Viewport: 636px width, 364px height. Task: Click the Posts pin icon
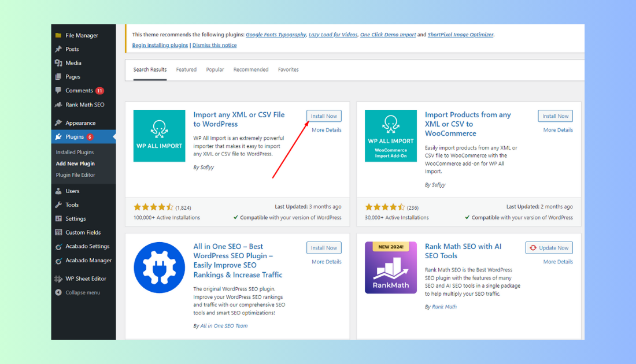point(58,49)
